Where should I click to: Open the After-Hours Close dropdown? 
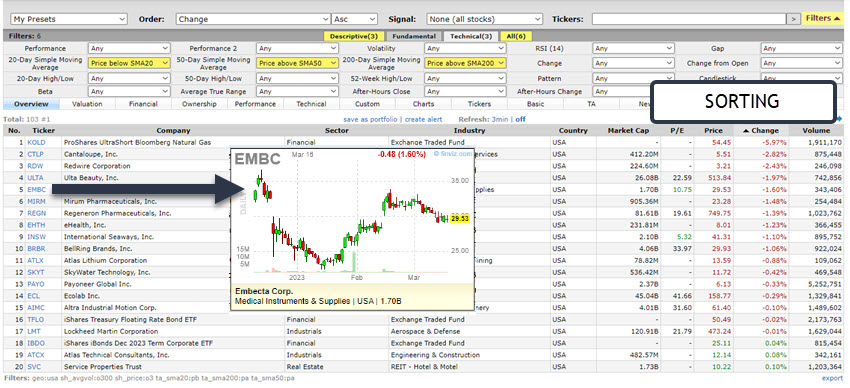[x=466, y=92]
